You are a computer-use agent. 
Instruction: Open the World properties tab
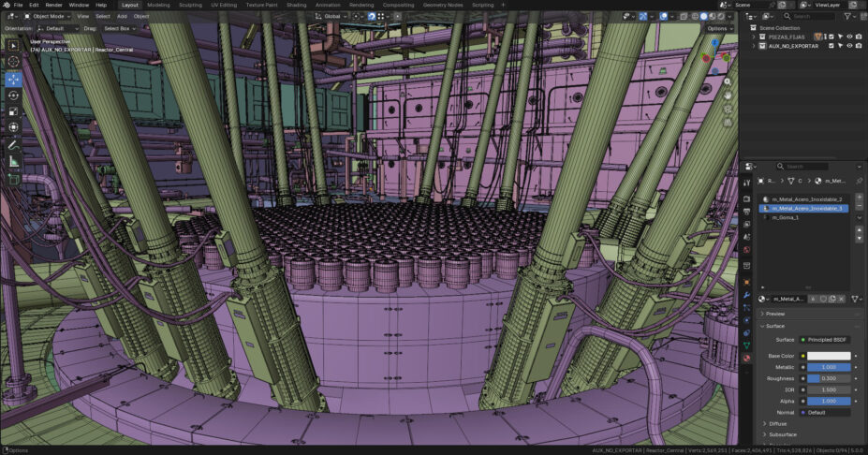click(x=747, y=250)
